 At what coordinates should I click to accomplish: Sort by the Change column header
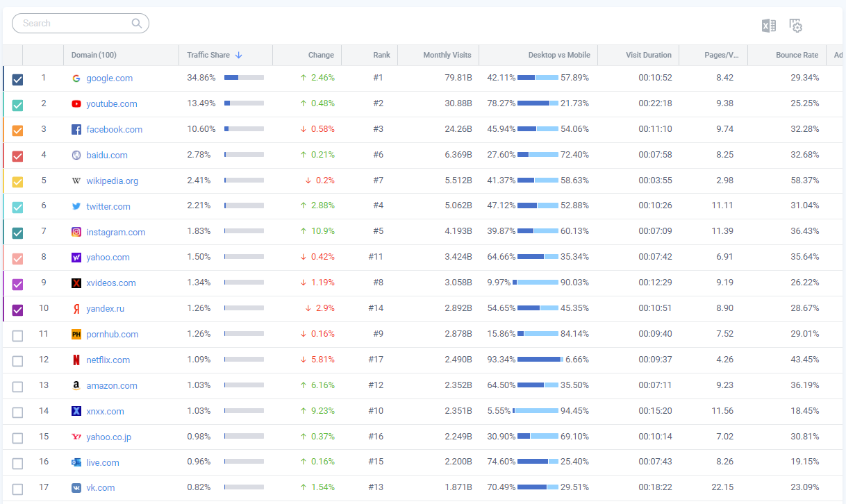(321, 55)
